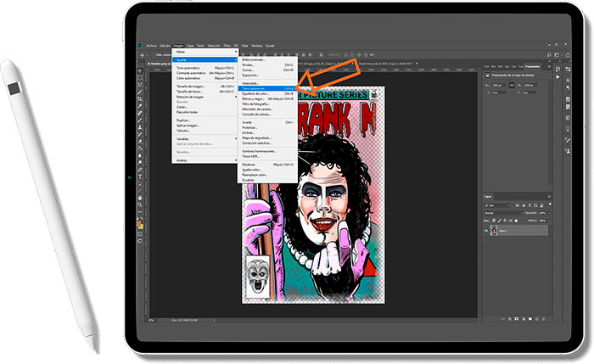This screenshot has width=594, height=364.
Task: Choose Brillo/contraste menu entry
Action: (x=267, y=59)
